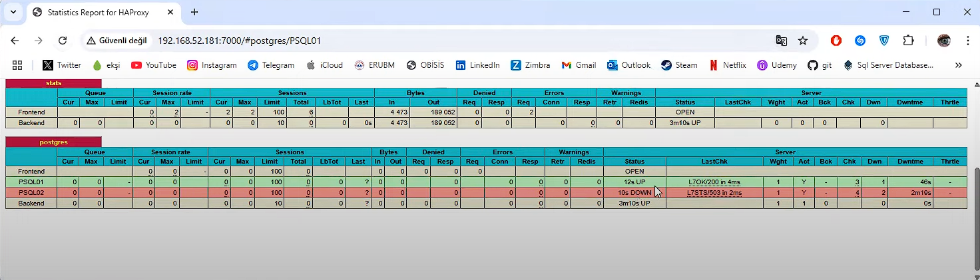Show more bookmarks with the chevron
Screen dimensions: 980x280
[959, 65]
